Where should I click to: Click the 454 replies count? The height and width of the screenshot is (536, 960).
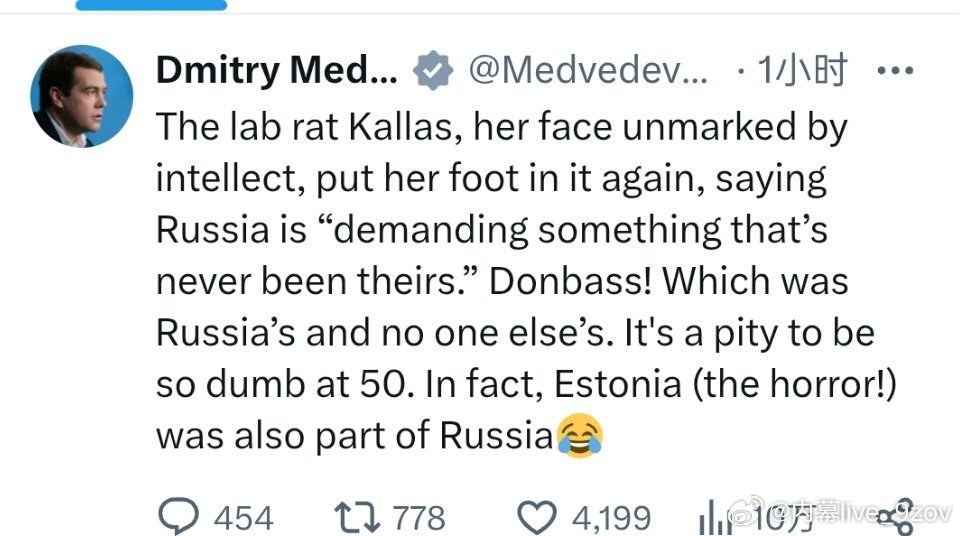click(243, 518)
